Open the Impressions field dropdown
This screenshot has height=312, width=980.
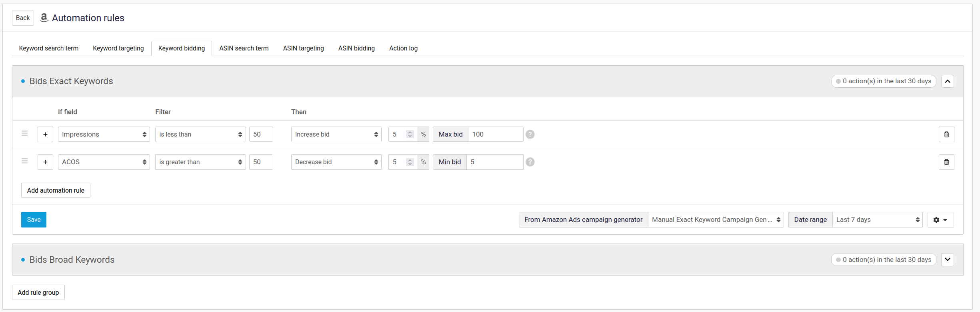tap(104, 135)
